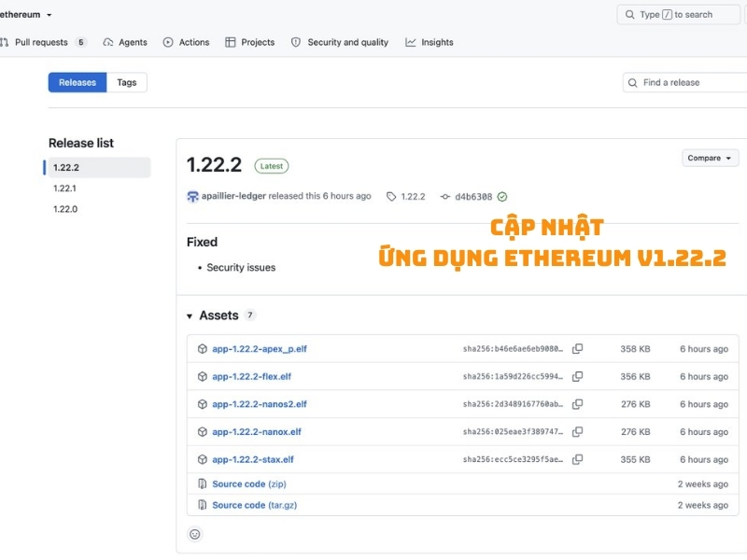Focus the Type to search field
Viewport: 747px width, 560px height.
point(679,15)
